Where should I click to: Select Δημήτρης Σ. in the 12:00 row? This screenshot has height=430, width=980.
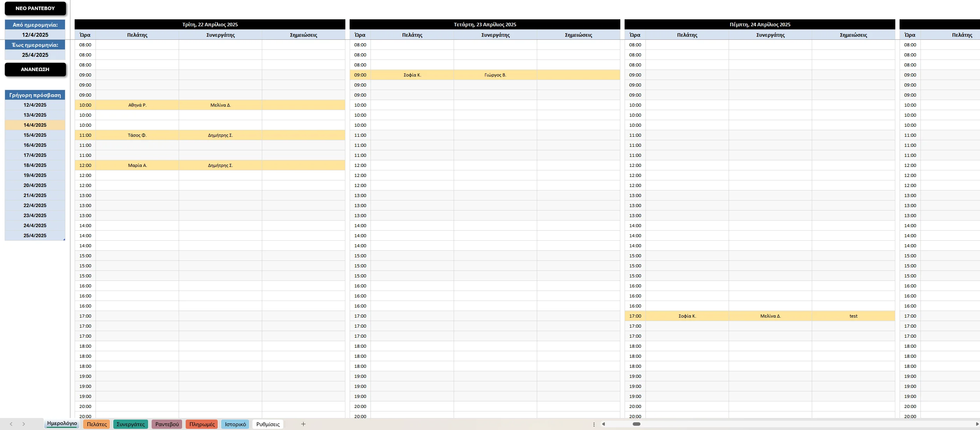tap(220, 165)
